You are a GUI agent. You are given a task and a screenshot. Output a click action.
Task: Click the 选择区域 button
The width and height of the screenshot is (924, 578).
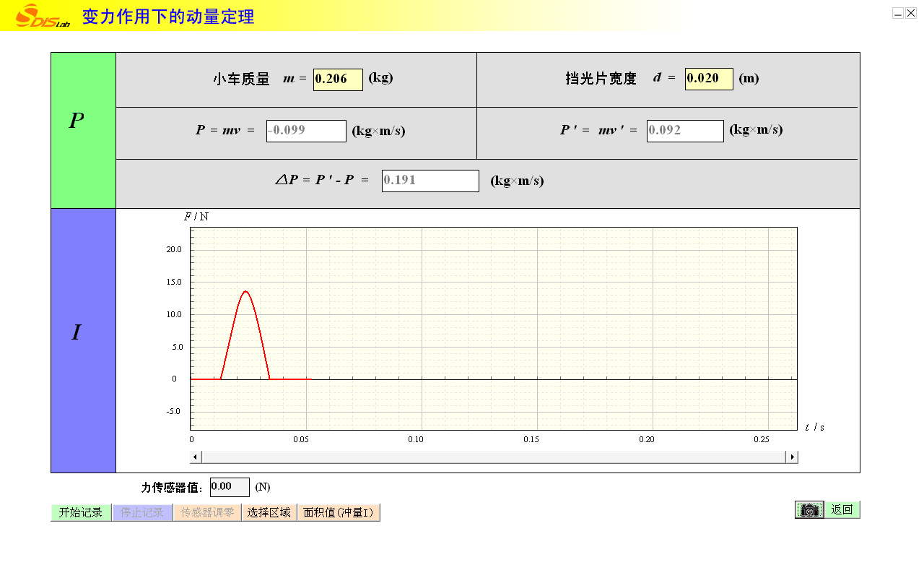[x=269, y=512]
